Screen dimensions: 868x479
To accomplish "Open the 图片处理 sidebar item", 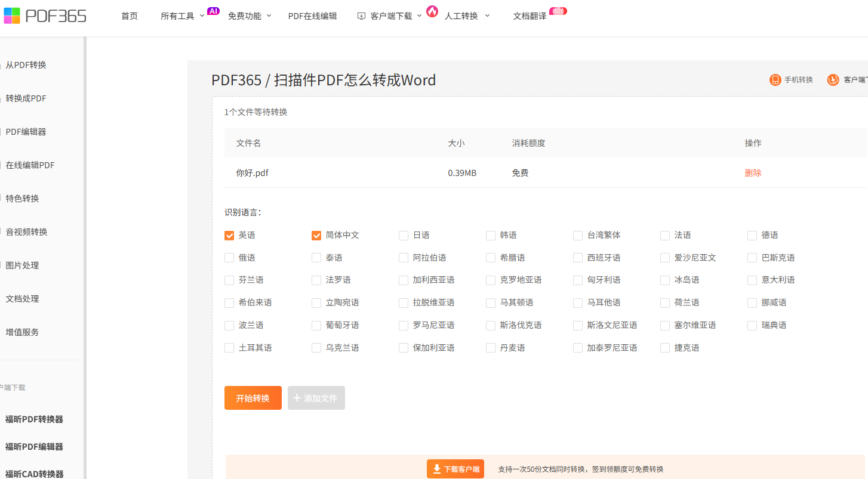I will 22,265.
